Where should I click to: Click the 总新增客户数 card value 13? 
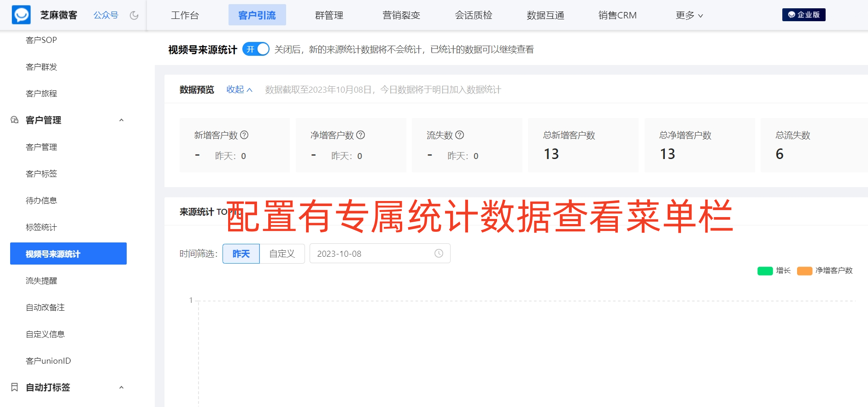(551, 154)
